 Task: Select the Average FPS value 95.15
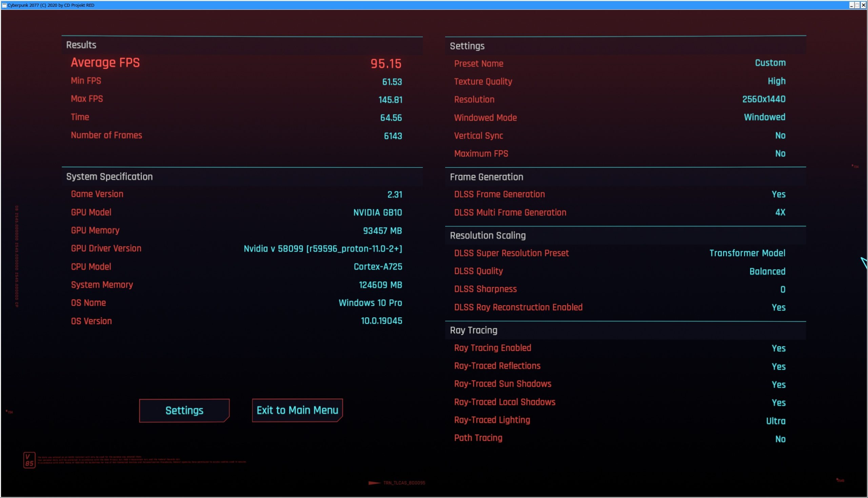pyautogui.click(x=386, y=64)
